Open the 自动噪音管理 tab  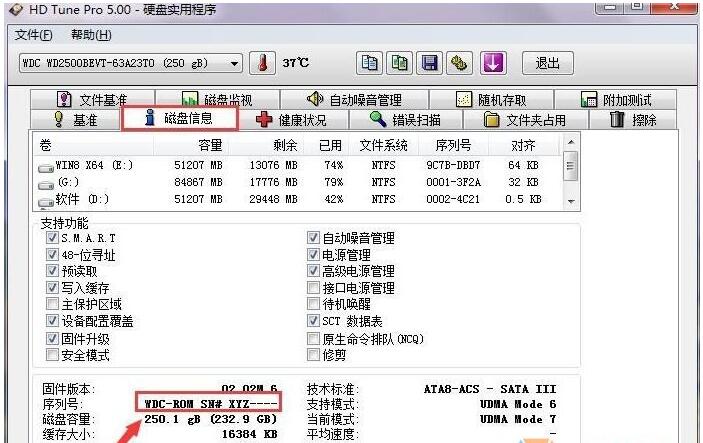coord(354,99)
